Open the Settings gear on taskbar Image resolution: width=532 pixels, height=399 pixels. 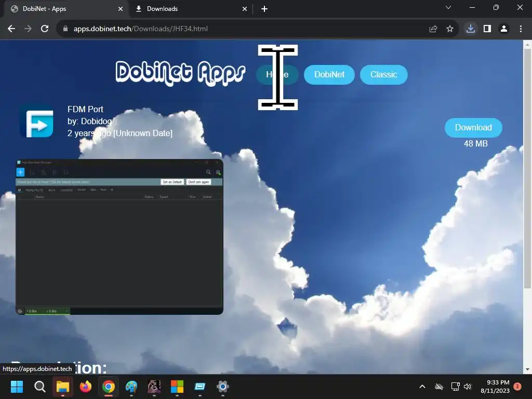tap(222, 387)
